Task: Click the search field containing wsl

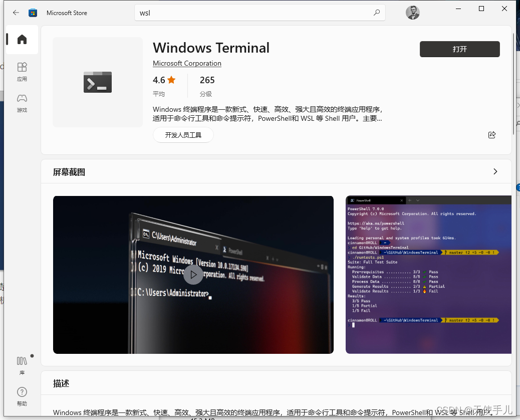Action: [259, 13]
